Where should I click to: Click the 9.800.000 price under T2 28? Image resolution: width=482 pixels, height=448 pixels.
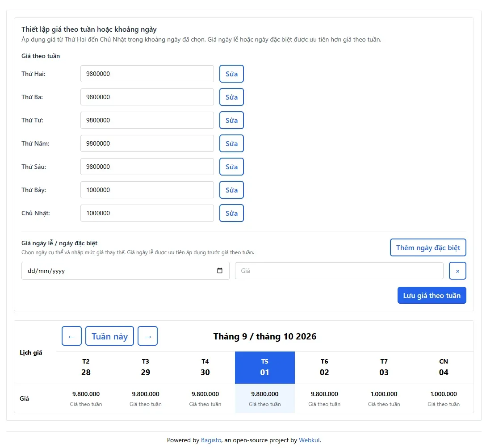point(86,394)
